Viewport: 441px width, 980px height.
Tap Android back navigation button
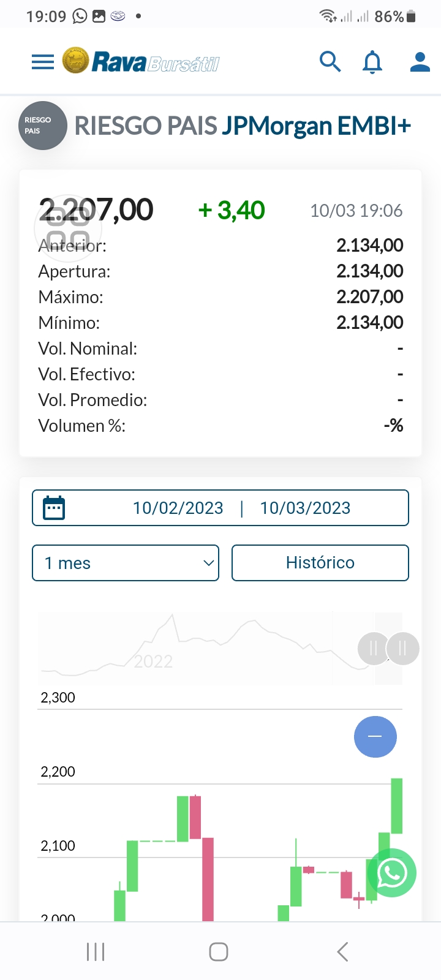343,952
